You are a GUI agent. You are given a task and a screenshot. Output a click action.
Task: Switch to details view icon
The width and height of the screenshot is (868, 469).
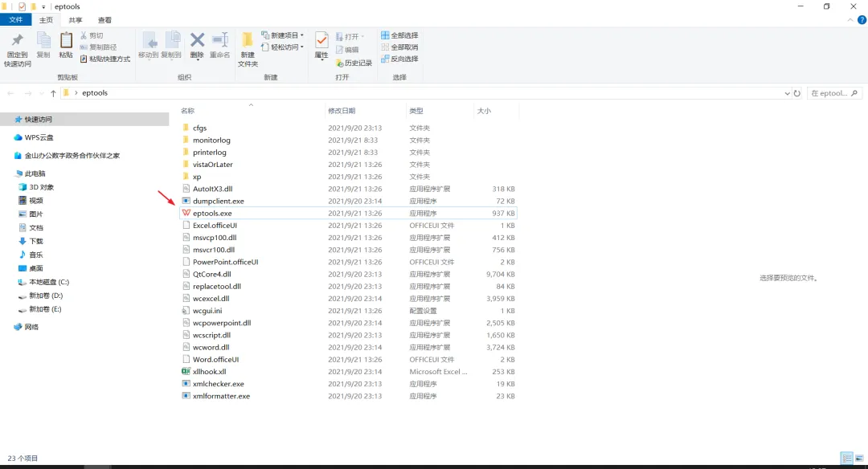[x=846, y=458]
